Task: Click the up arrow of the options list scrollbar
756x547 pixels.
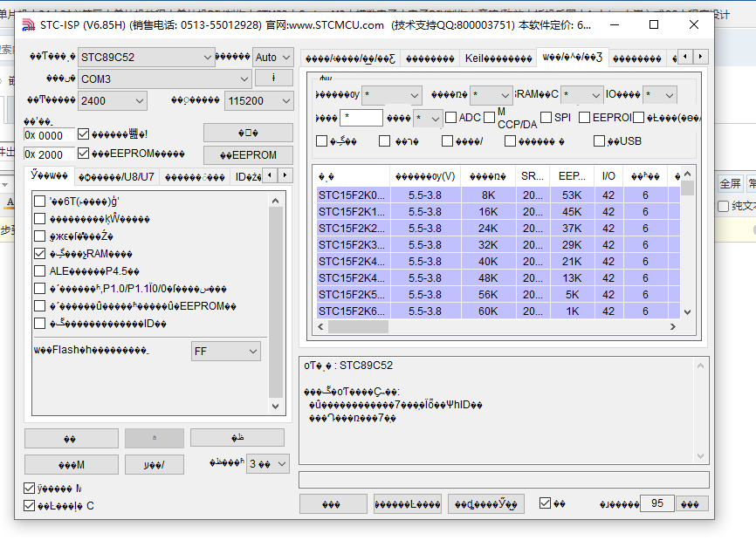Action: (275, 201)
